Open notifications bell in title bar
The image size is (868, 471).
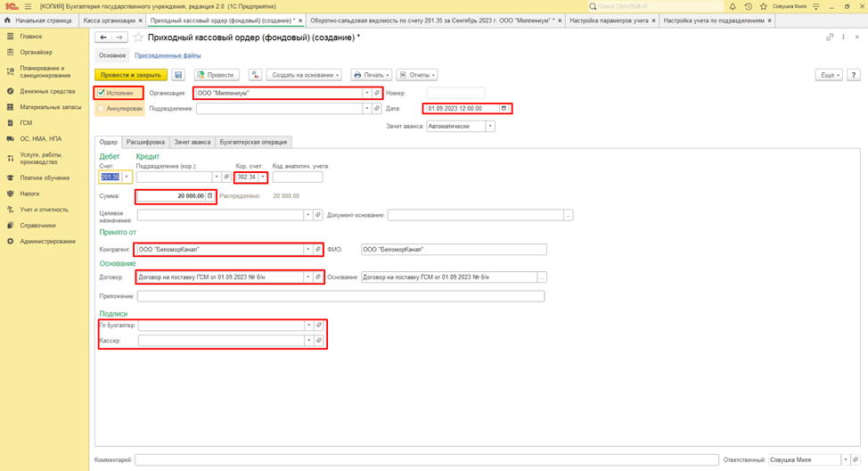[733, 6]
